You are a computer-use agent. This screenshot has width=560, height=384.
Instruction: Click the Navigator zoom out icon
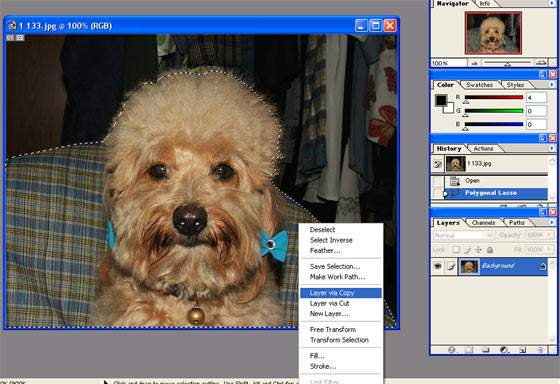click(x=475, y=63)
